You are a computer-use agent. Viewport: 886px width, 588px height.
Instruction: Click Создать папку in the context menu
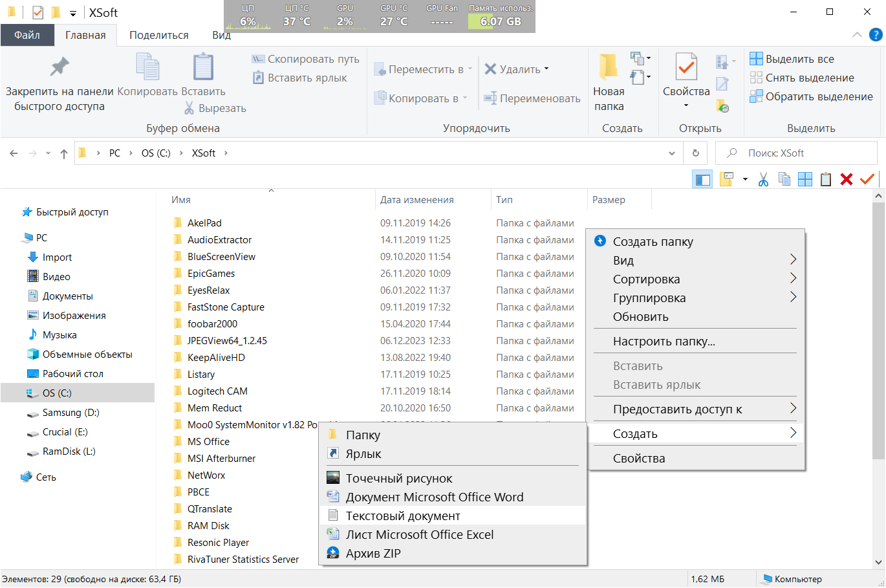click(695, 241)
